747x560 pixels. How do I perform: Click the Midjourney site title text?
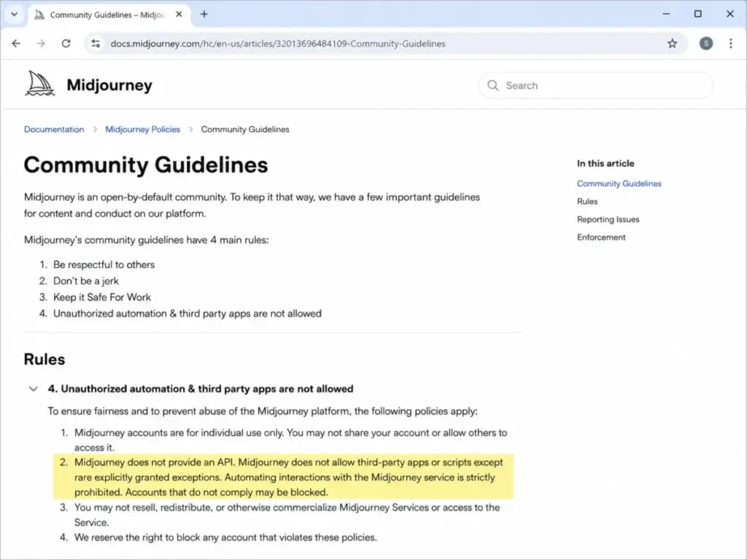pyautogui.click(x=109, y=85)
